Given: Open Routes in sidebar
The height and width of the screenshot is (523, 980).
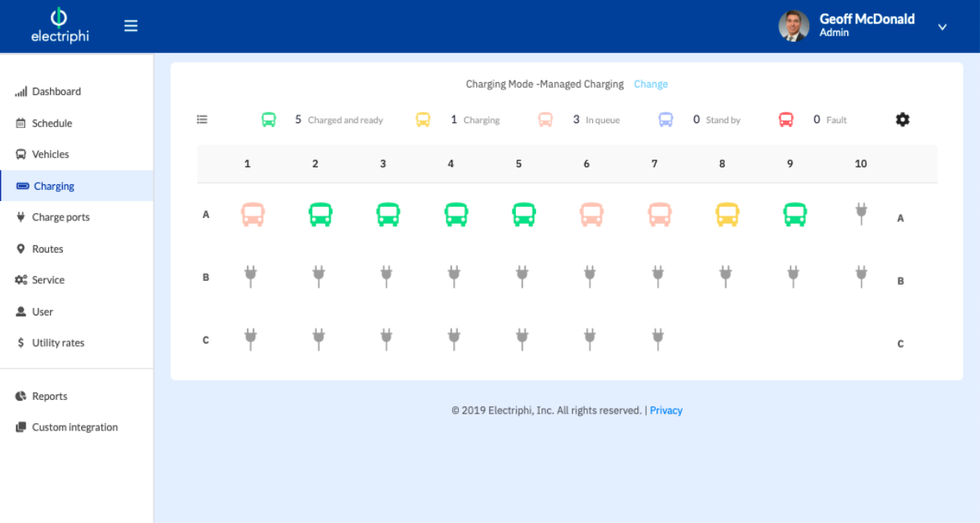Looking at the screenshot, I should click(x=76, y=249).
